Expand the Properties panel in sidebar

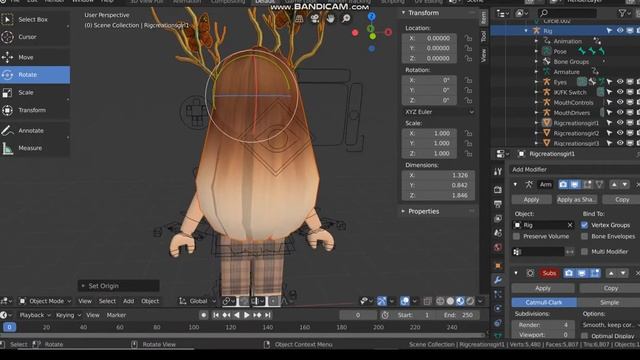[403, 211]
